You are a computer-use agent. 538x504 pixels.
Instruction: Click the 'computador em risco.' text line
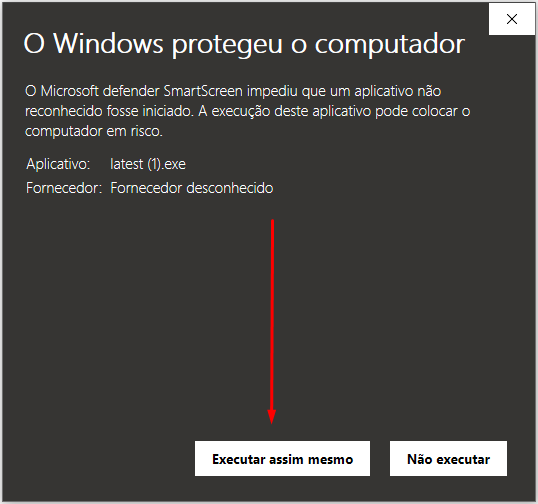[94, 131]
